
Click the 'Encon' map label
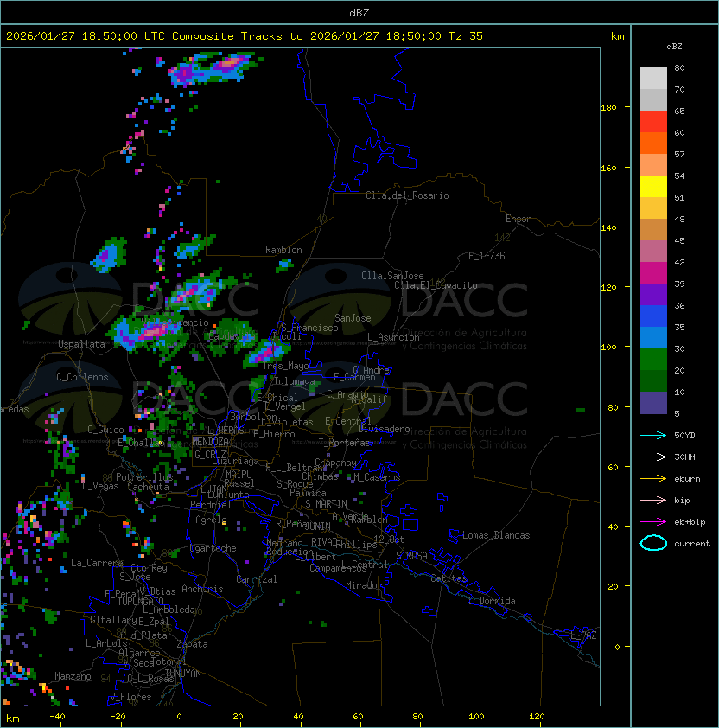pos(519,219)
